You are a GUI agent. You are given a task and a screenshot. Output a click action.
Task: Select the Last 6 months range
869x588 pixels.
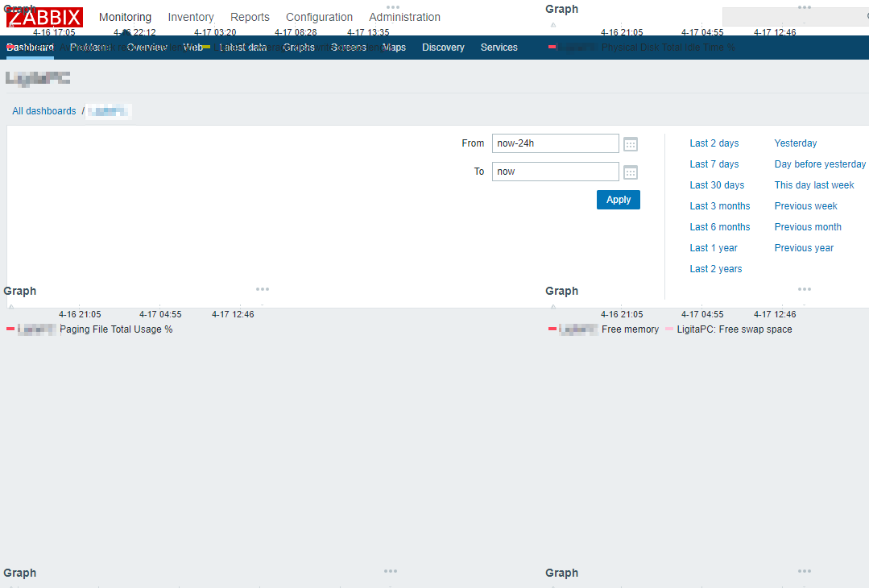pyautogui.click(x=720, y=227)
